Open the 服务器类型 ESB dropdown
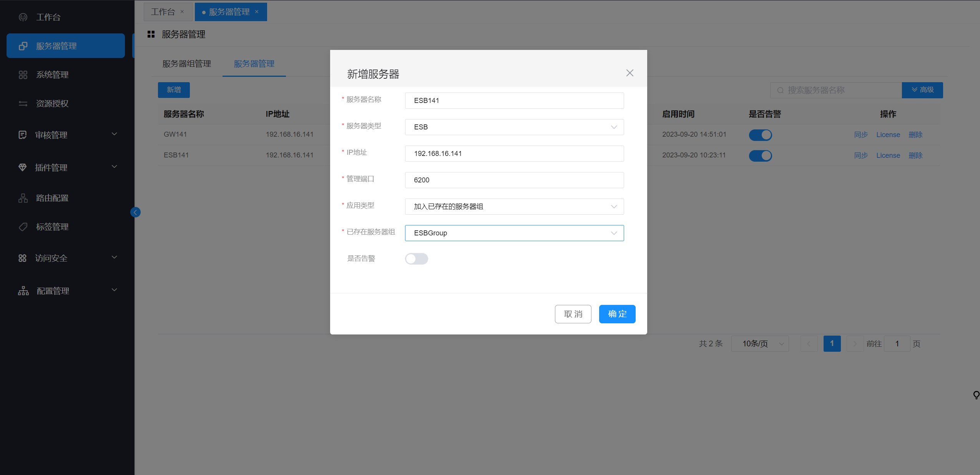Viewport: 980px width, 475px height. point(514,127)
